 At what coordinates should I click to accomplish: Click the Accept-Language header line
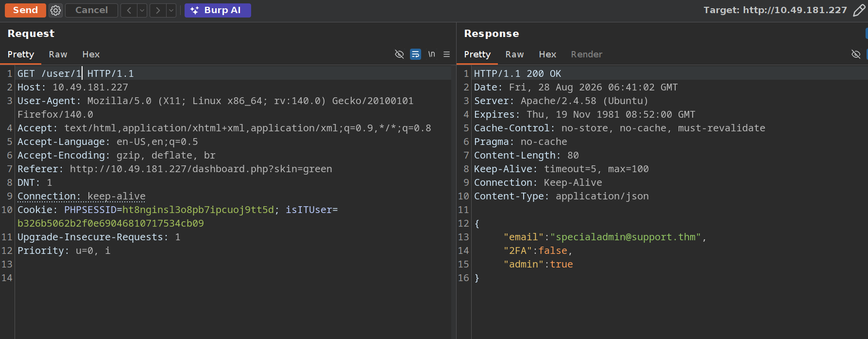pyautogui.click(x=108, y=142)
